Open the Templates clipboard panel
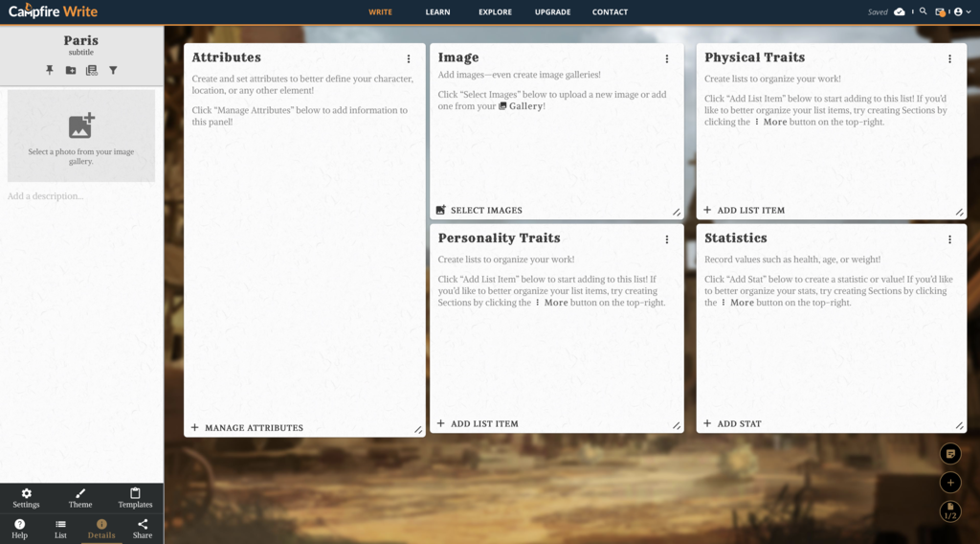The image size is (980, 544). (135, 498)
